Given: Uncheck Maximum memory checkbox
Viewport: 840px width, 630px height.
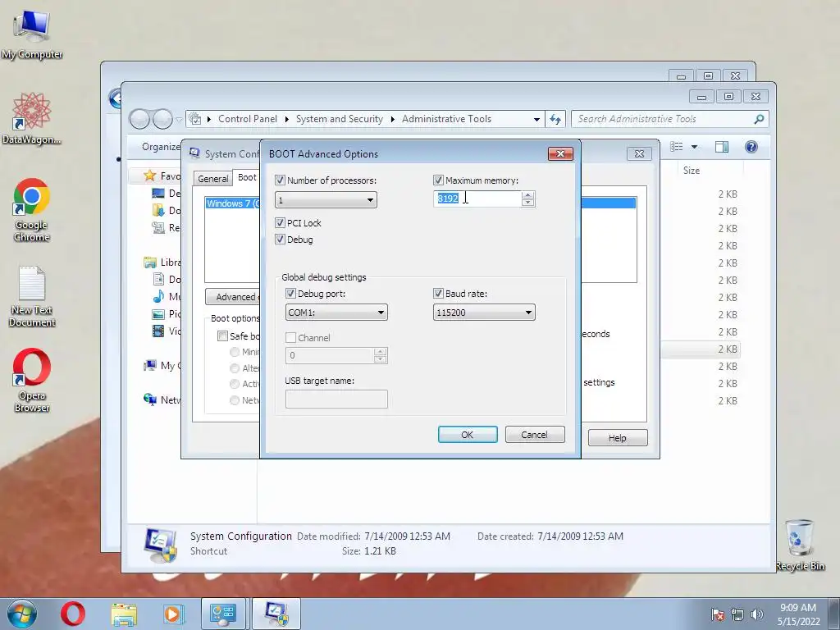Looking at the screenshot, I should (438, 180).
